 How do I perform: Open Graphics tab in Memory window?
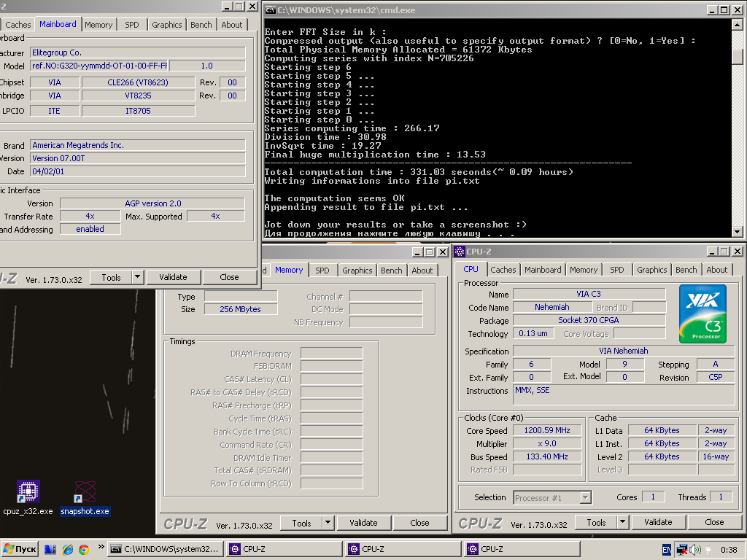coord(357,271)
